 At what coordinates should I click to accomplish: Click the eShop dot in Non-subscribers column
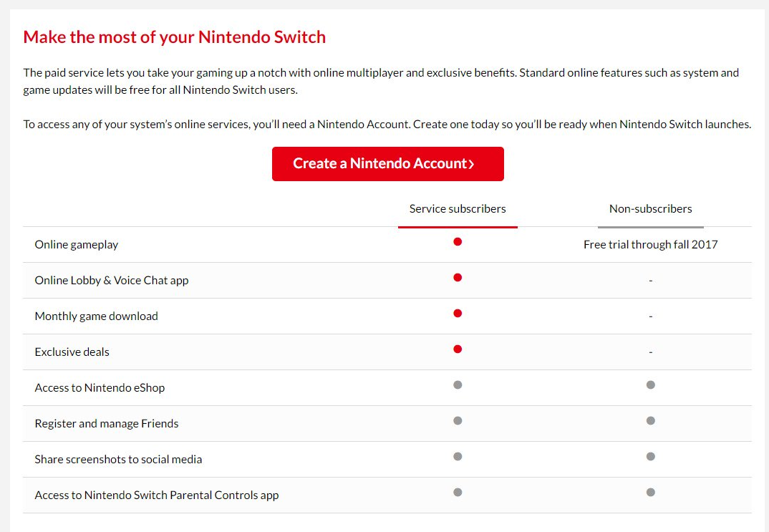[650, 385]
